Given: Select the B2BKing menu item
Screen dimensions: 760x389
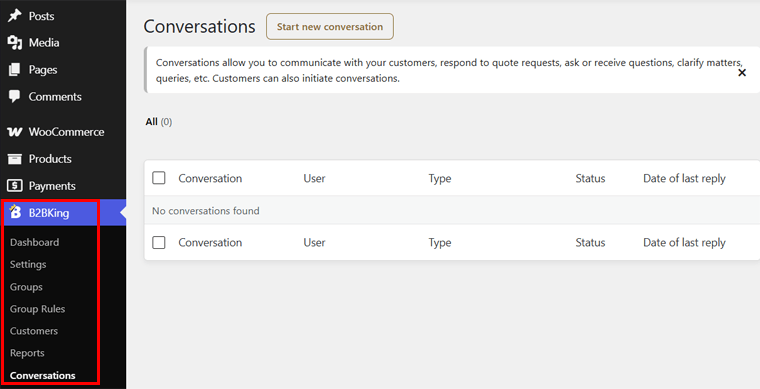Looking at the screenshot, I should click(x=63, y=213).
